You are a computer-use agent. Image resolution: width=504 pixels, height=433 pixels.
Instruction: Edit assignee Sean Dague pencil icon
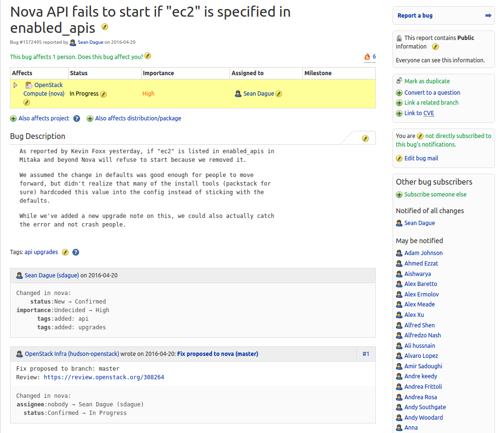pos(279,94)
